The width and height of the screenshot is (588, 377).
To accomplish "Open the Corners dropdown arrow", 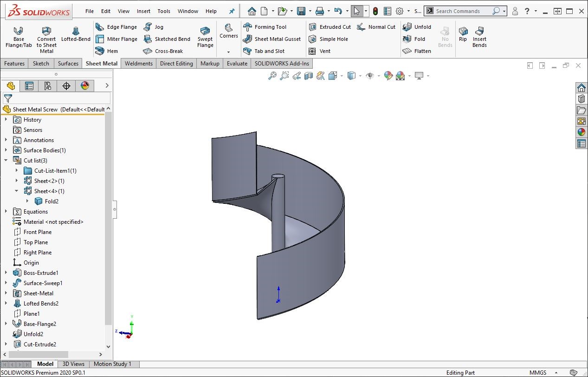I will click(x=228, y=52).
